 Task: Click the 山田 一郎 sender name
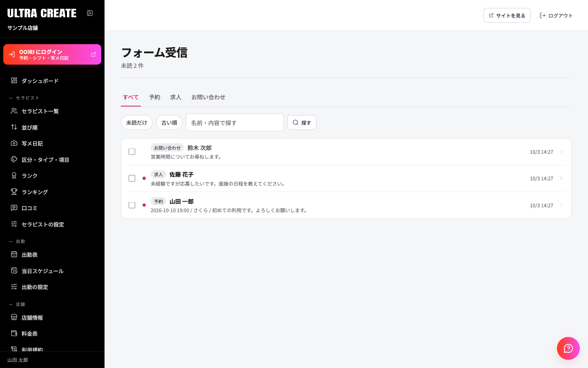coord(181,202)
